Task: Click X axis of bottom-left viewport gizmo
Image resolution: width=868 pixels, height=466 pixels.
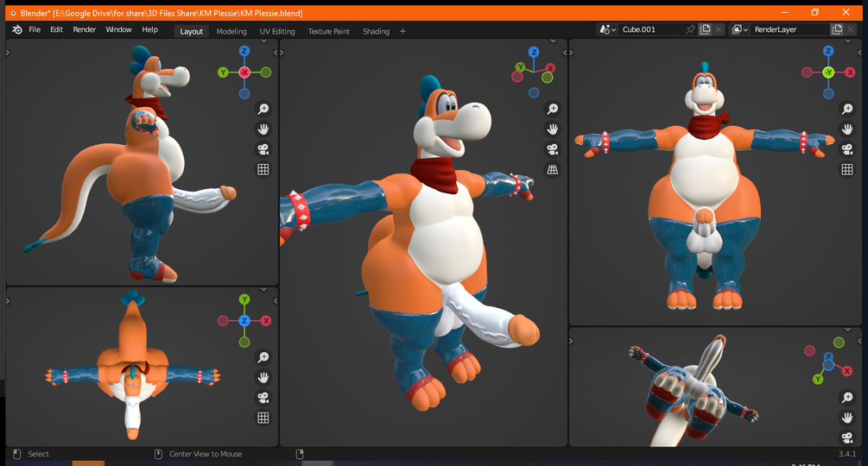Action: click(x=266, y=321)
